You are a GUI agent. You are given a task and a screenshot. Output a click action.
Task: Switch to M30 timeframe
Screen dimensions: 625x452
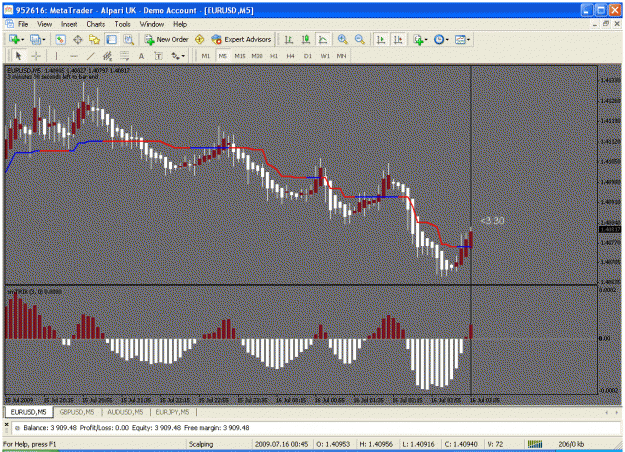point(257,56)
